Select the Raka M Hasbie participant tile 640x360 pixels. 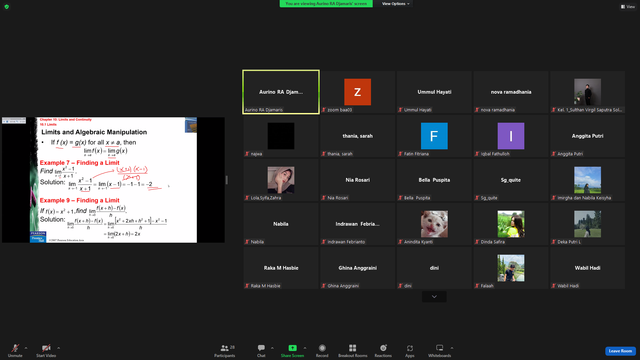point(281,268)
